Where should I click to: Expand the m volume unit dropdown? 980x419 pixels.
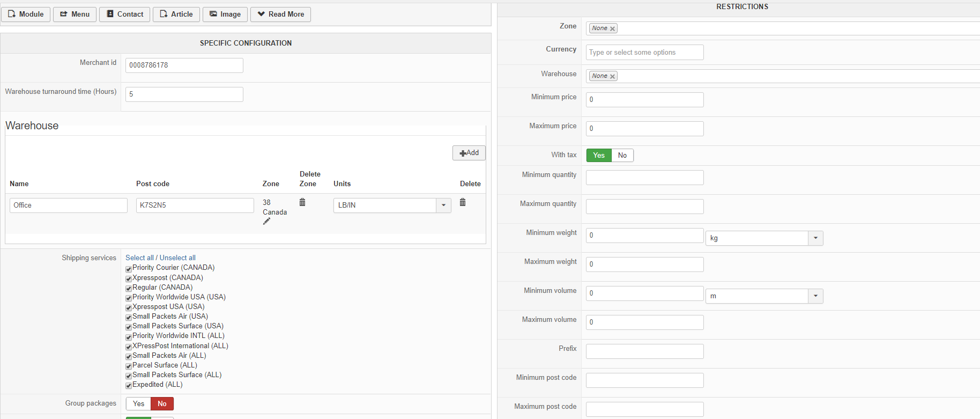tap(815, 296)
